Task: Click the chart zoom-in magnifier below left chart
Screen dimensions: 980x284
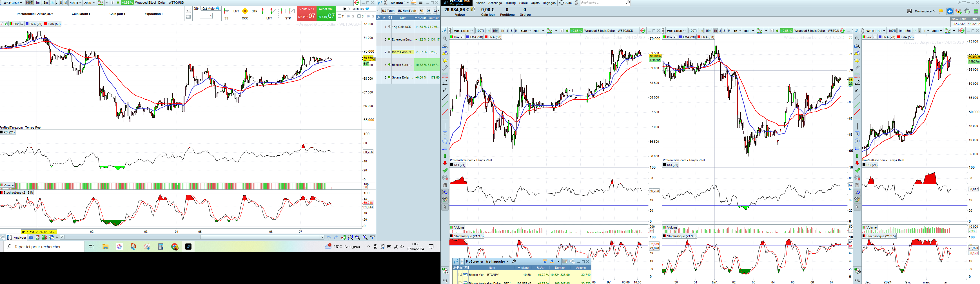Action: [365, 238]
